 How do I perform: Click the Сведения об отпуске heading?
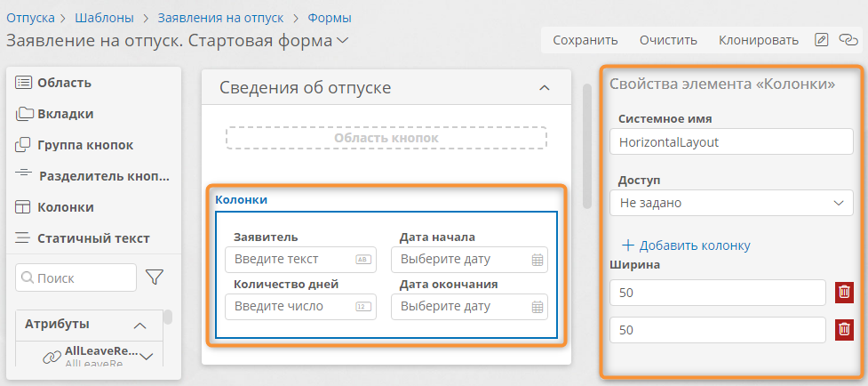(x=305, y=87)
